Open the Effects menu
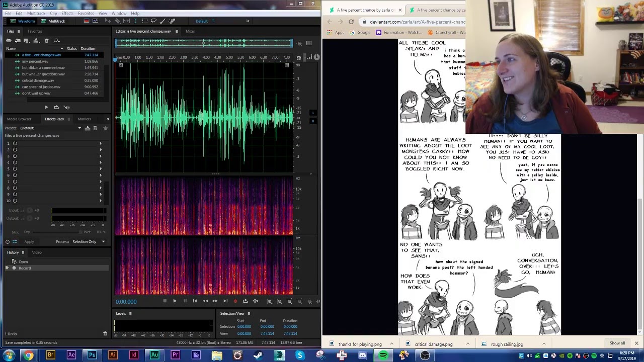Screen dimensions: 644x362 pos(67,13)
